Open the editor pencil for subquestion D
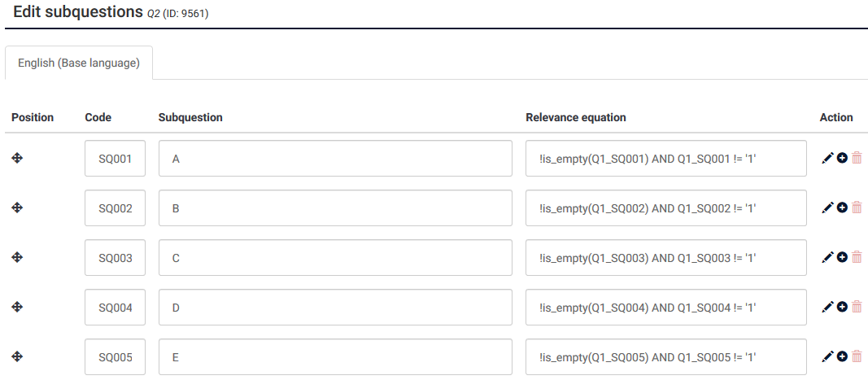 tap(827, 307)
